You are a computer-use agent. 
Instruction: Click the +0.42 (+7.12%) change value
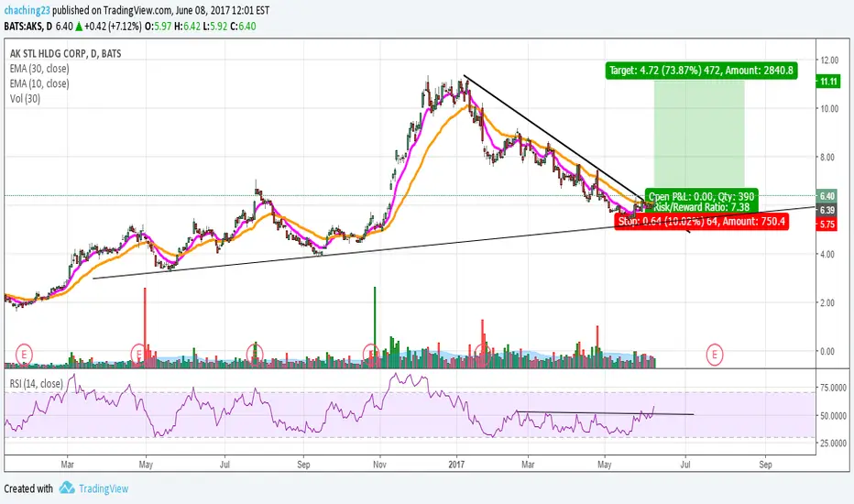[114, 27]
